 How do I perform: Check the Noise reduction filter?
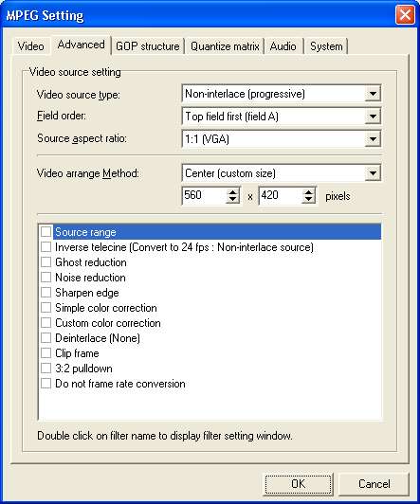coord(46,277)
